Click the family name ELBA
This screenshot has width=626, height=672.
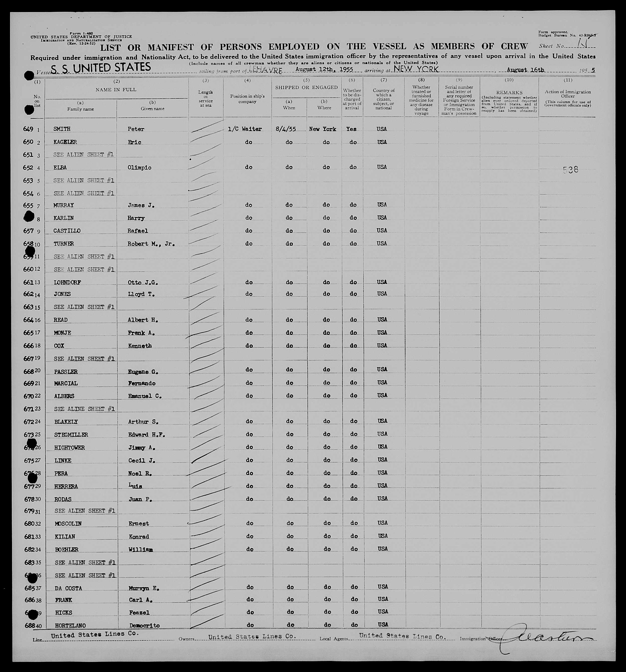(x=60, y=167)
